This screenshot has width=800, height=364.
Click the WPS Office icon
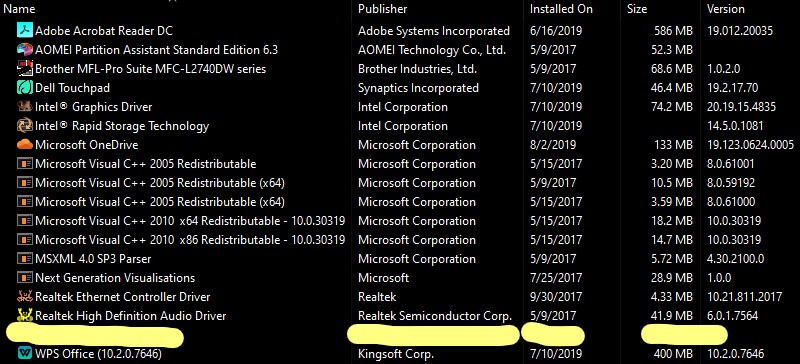pyautogui.click(x=24, y=353)
